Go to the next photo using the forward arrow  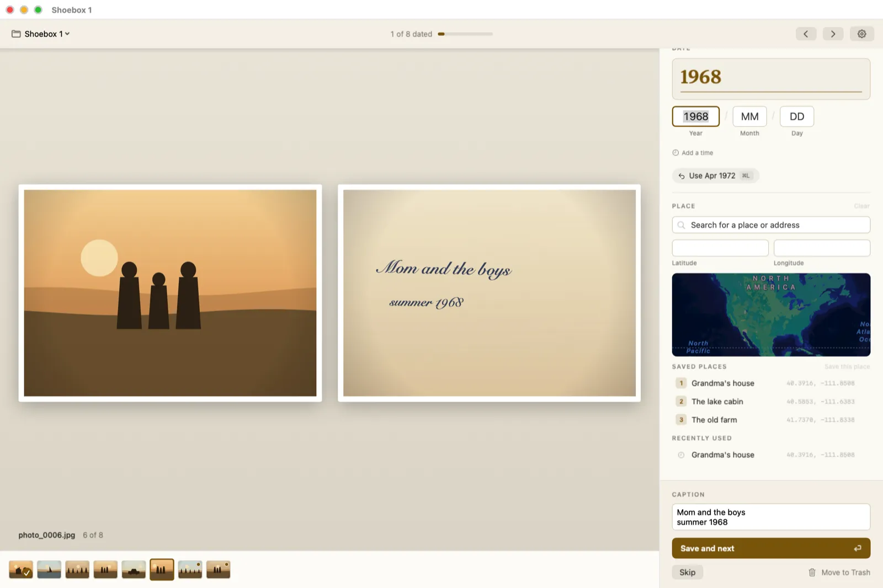tap(833, 34)
